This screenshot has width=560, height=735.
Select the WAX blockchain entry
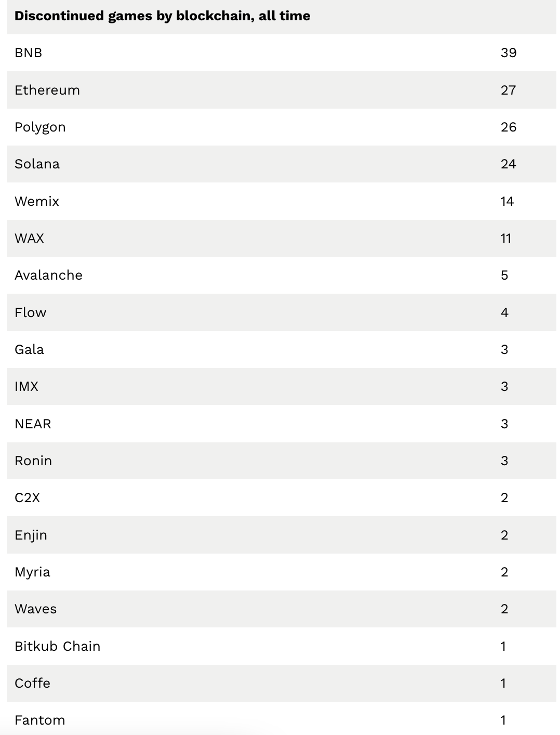coord(281,238)
